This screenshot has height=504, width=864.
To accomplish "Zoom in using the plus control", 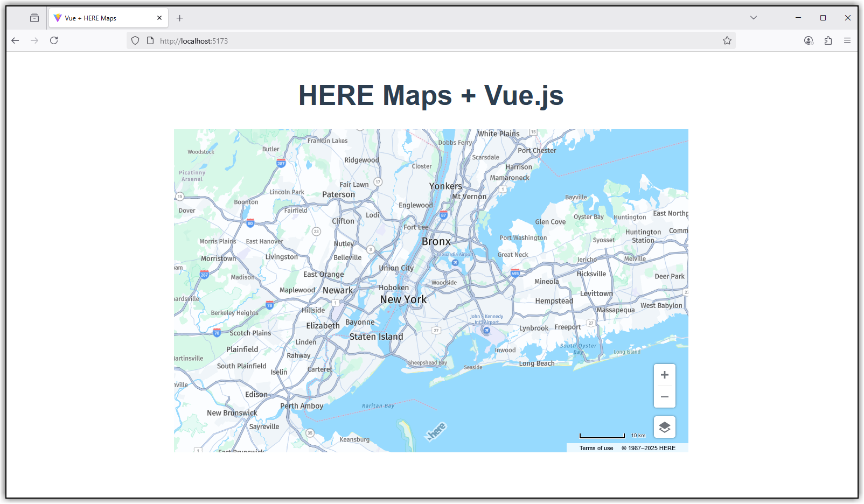I will [x=664, y=375].
